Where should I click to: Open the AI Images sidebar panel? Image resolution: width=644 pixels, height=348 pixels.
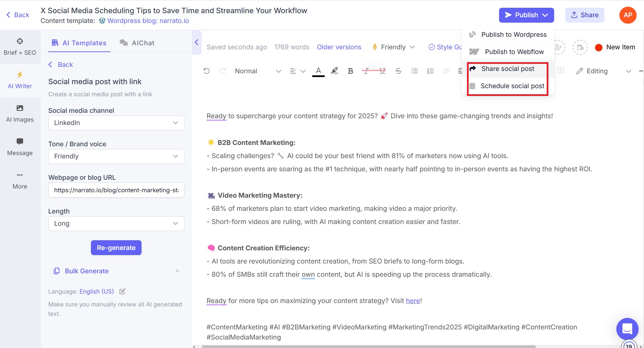point(20,114)
